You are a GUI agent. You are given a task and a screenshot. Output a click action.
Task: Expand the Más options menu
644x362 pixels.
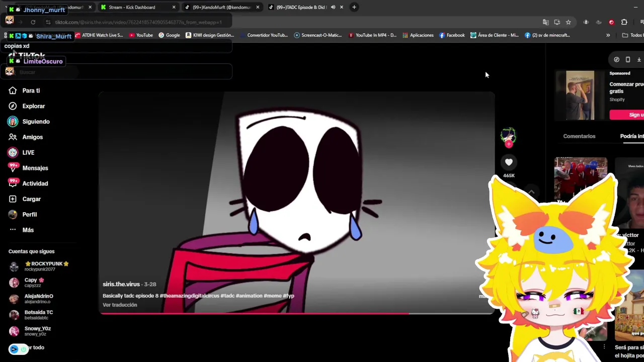(x=21, y=230)
